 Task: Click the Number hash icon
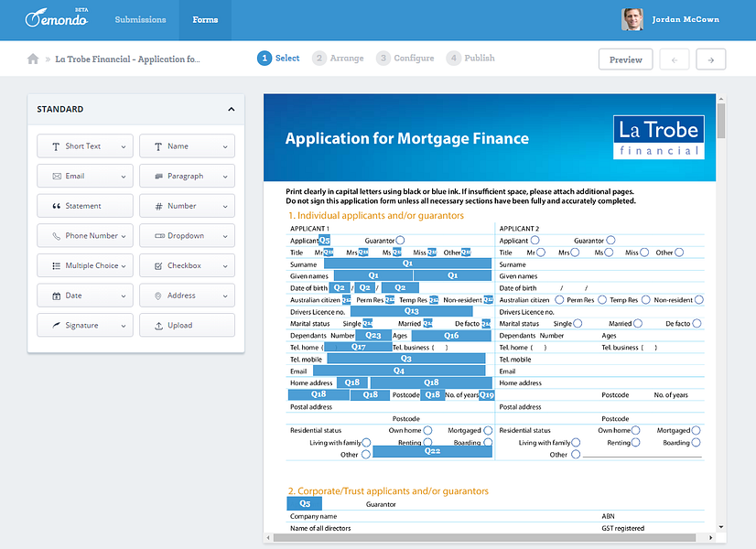point(158,206)
